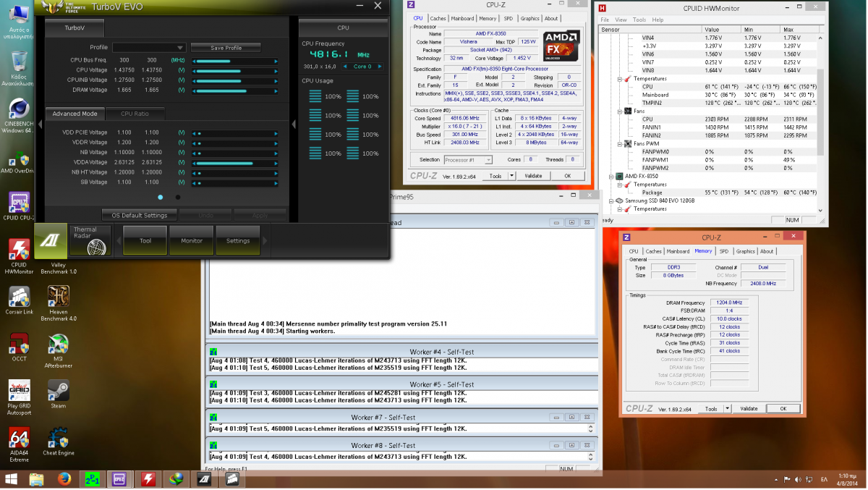Open the File menu in HWMonitor
This screenshot has height=490, width=868.
[x=605, y=20]
